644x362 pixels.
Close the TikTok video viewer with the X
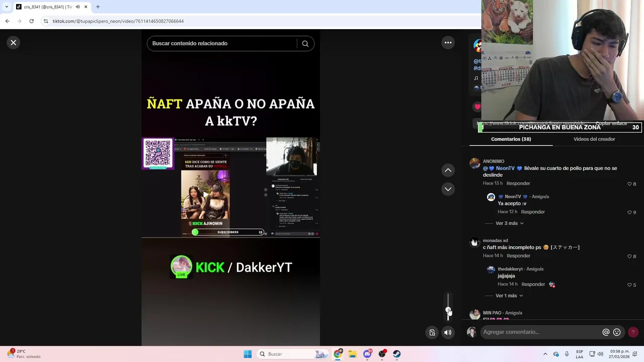14,43
